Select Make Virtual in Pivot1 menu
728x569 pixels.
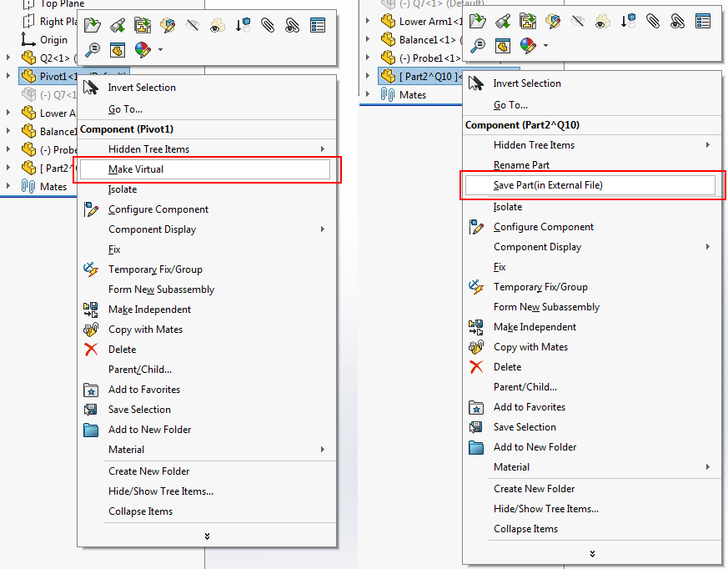[136, 169]
